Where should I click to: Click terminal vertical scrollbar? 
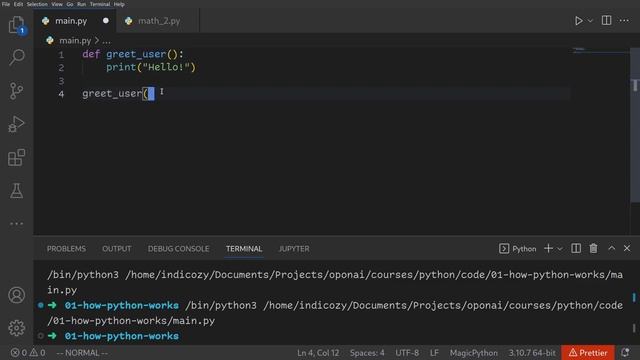[x=634, y=298]
